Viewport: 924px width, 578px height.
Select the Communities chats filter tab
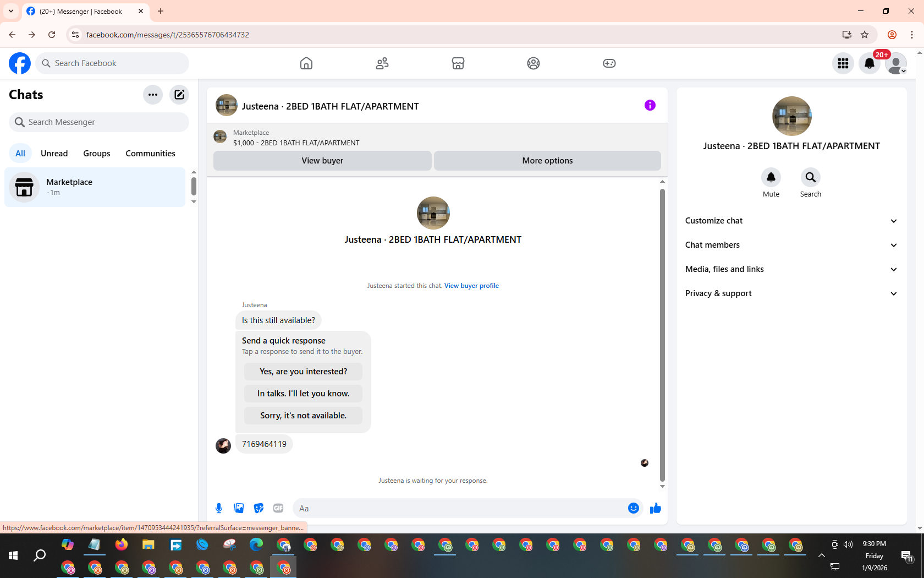pos(150,154)
